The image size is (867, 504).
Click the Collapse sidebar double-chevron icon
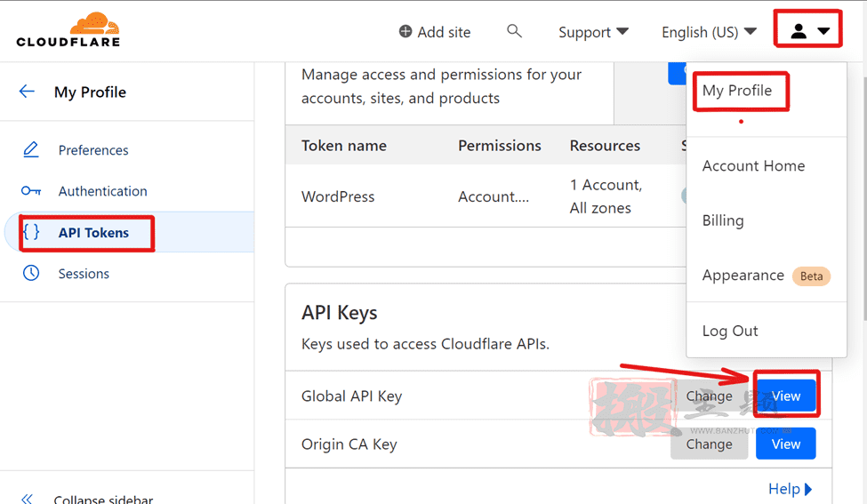tap(27, 499)
